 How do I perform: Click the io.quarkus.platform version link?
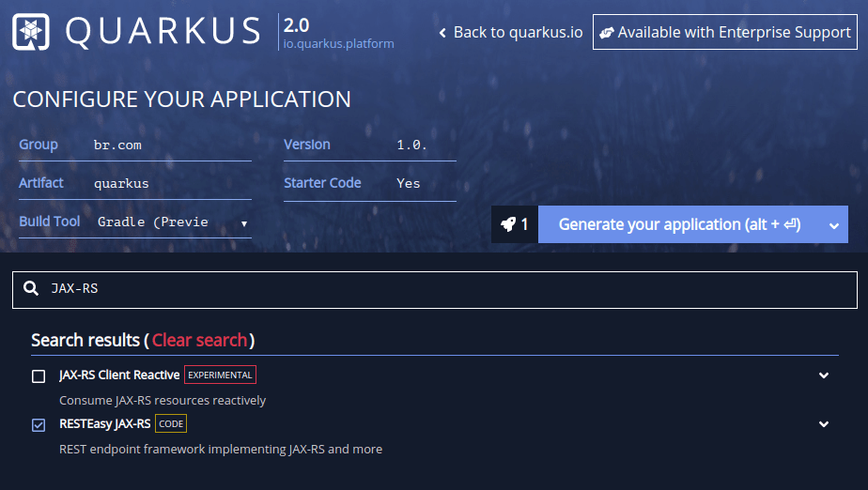coord(338,44)
